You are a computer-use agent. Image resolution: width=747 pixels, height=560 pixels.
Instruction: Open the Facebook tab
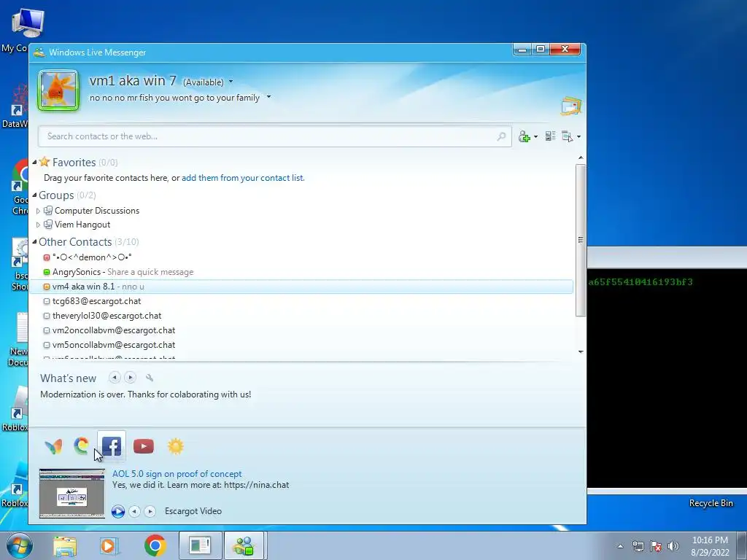pyautogui.click(x=112, y=446)
